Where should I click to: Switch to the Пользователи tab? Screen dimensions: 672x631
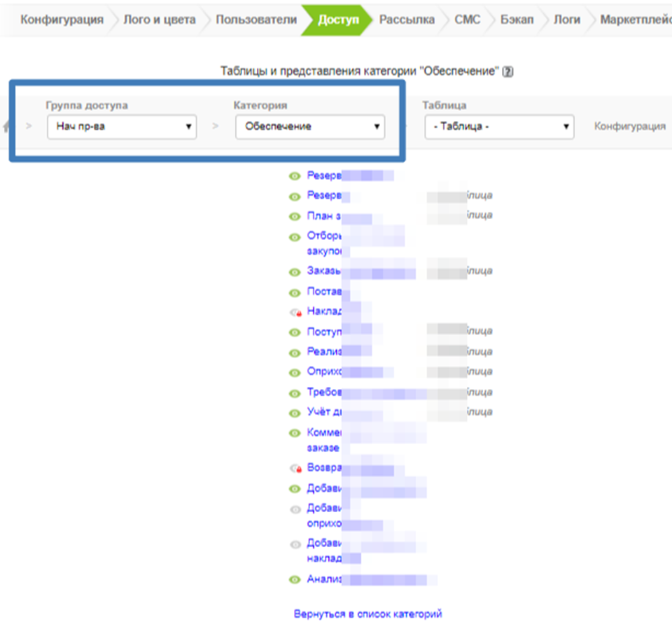click(256, 20)
